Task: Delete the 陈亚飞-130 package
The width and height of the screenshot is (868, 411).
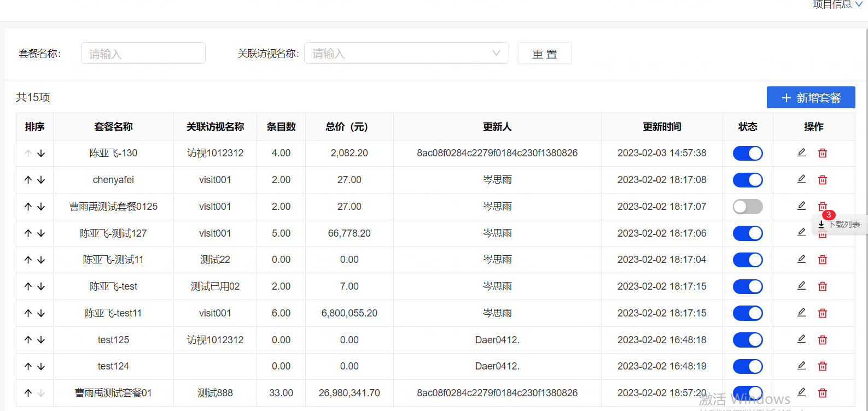Action: click(823, 153)
